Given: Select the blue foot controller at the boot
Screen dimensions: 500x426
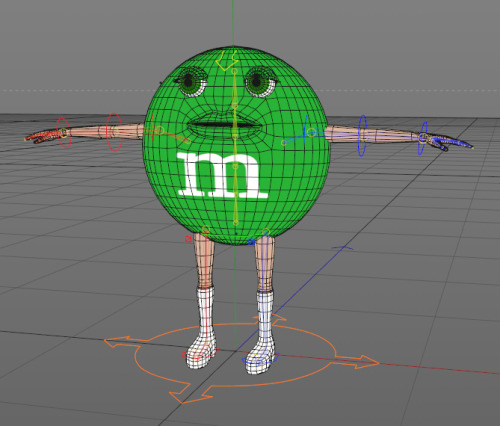Looking at the screenshot, I should [x=260, y=360].
